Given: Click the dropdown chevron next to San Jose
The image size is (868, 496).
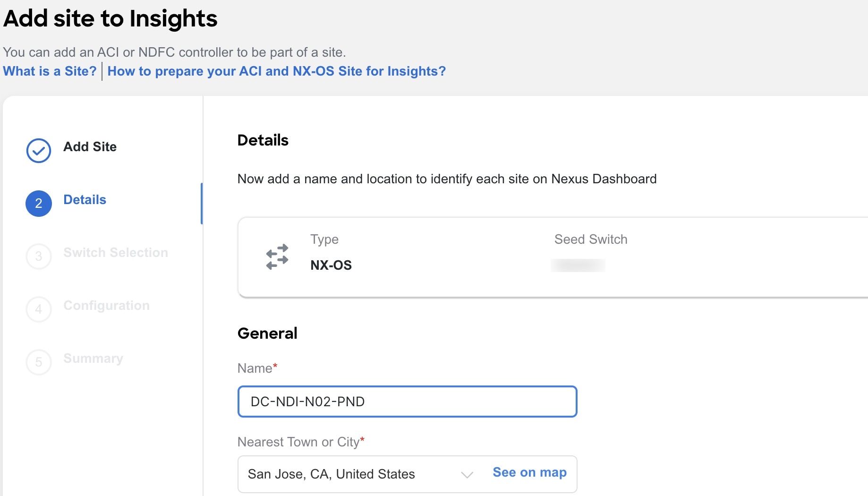Looking at the screenshot, I should 467,475.
